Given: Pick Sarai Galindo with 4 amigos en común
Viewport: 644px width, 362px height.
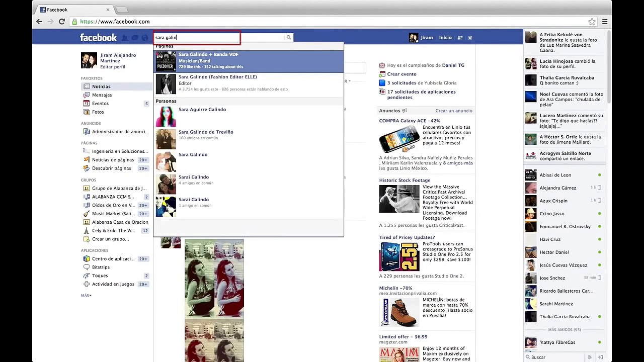Looking at the screenshot, I should click(249, 185).
